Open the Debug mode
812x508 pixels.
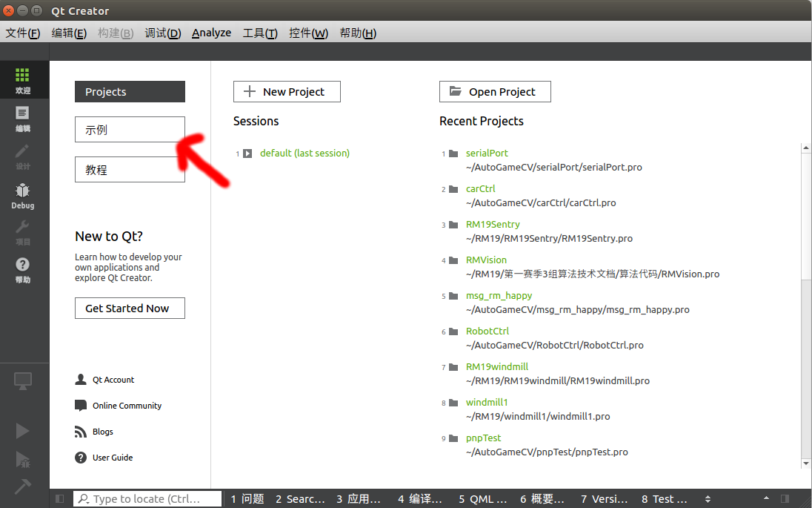pyautogui.click(x=22, y=196)
